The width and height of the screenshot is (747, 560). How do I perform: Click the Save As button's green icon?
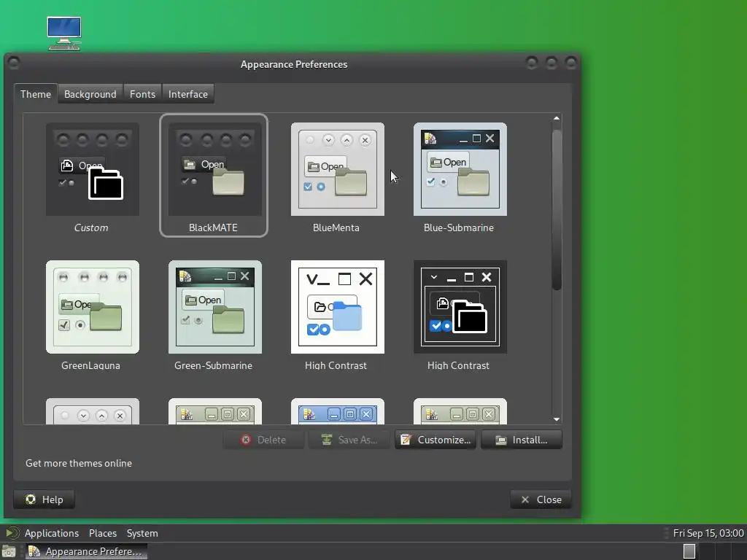coord(327,440)
